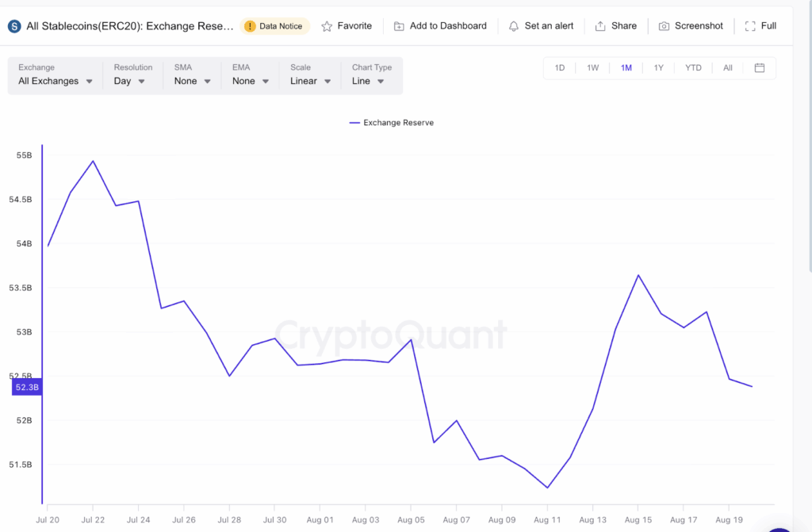Click the Set an alert bell icon
This screenshot has height=532, width=812.
click(x=513, y=26)
